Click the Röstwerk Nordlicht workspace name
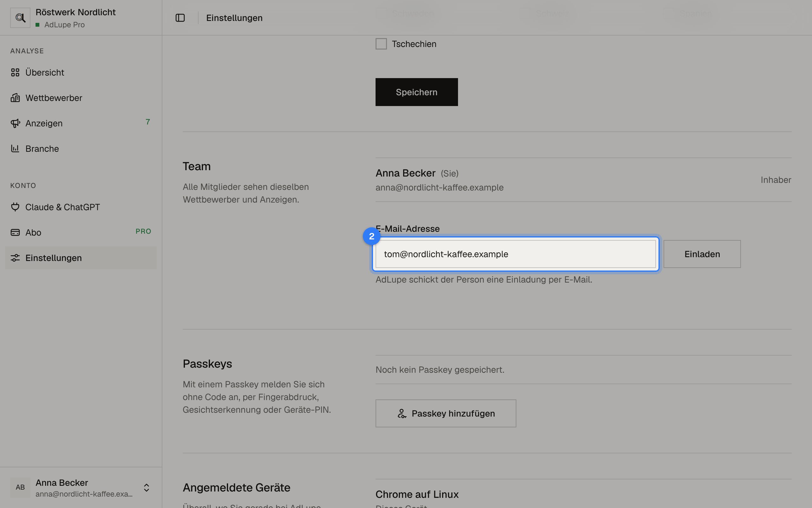 click(75, 12)
